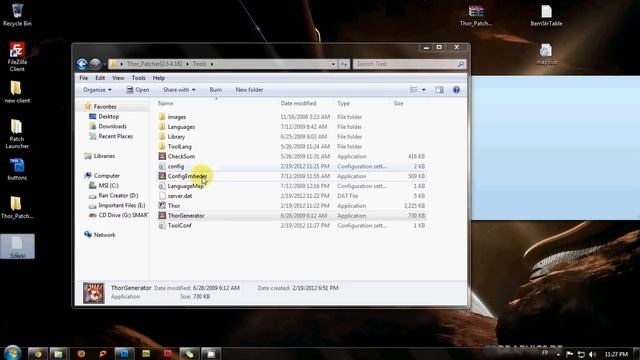The height and width of the screenshot is (360, 640).
Task: Expand address bar history dropdown
Action: 333,64
